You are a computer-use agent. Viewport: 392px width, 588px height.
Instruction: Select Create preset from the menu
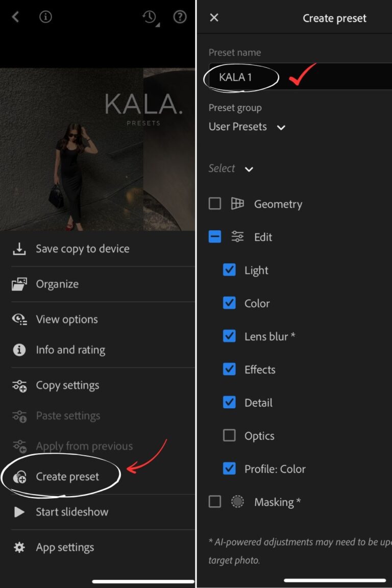click(x=67, y=477)
